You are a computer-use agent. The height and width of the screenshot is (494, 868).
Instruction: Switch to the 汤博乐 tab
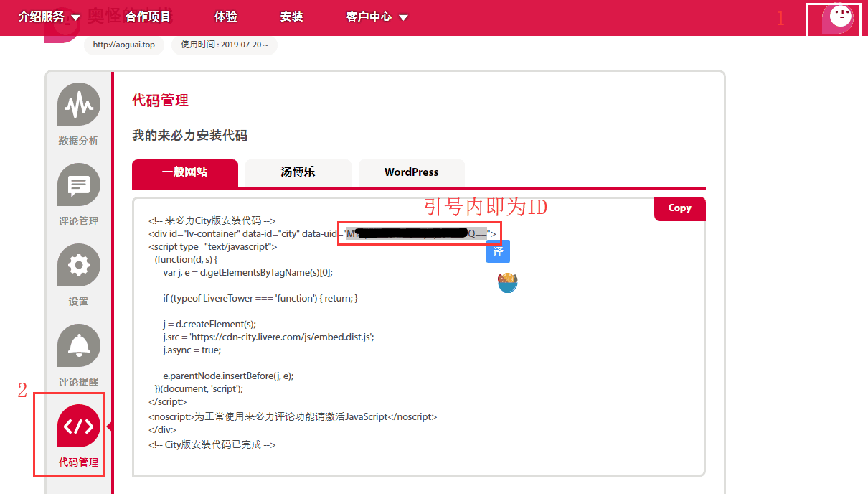[298, 173]
